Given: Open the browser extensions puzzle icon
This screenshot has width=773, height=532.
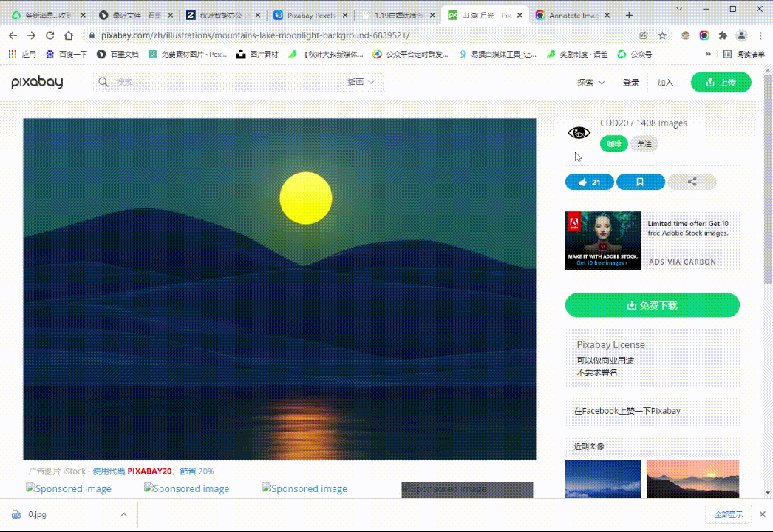Looking at the screenshot, I should 723,35.
